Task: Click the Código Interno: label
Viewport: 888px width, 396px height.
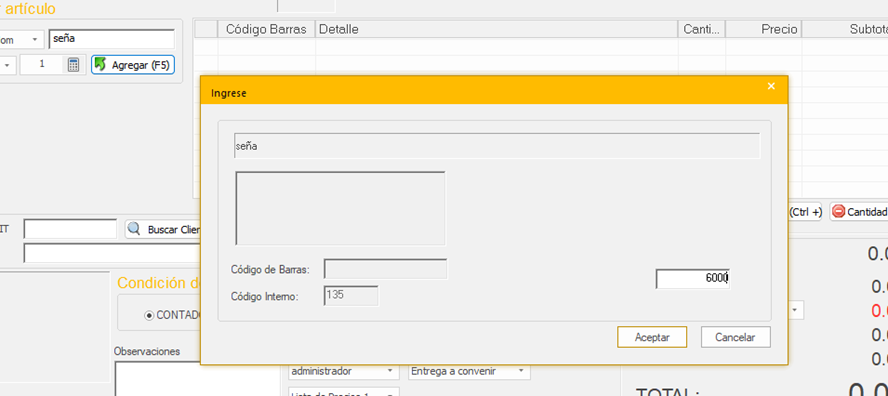Action: tap(264, 296)
